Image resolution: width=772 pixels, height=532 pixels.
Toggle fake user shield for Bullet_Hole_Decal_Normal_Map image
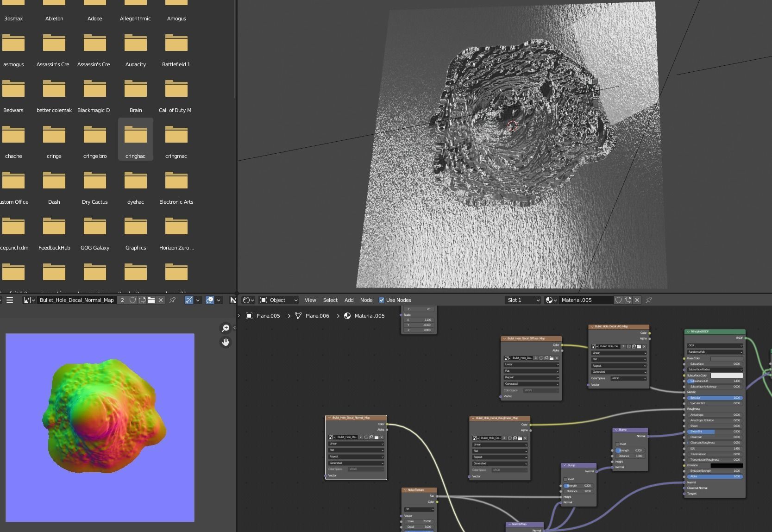click(132, 300)
